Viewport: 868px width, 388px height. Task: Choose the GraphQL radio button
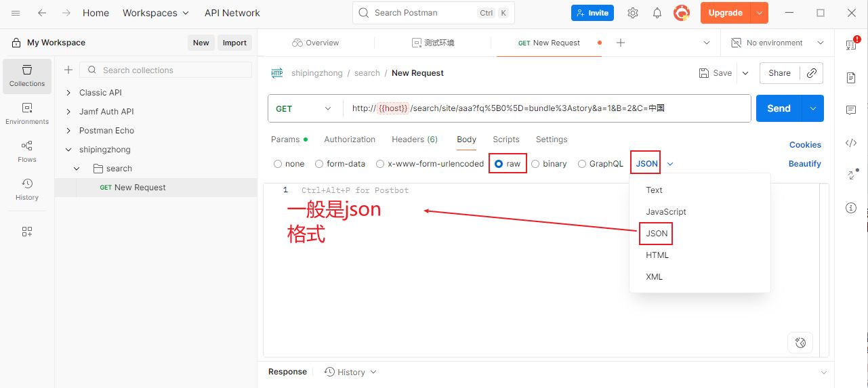click(582, 164)
